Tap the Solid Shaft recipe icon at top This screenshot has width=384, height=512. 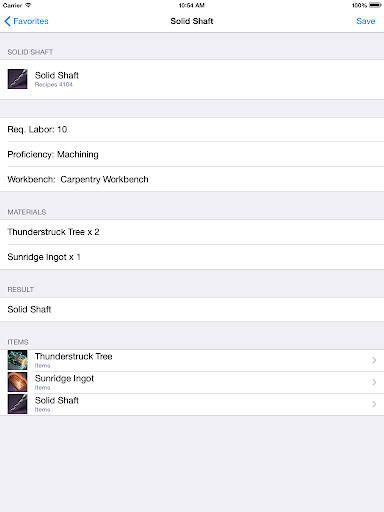17,79
